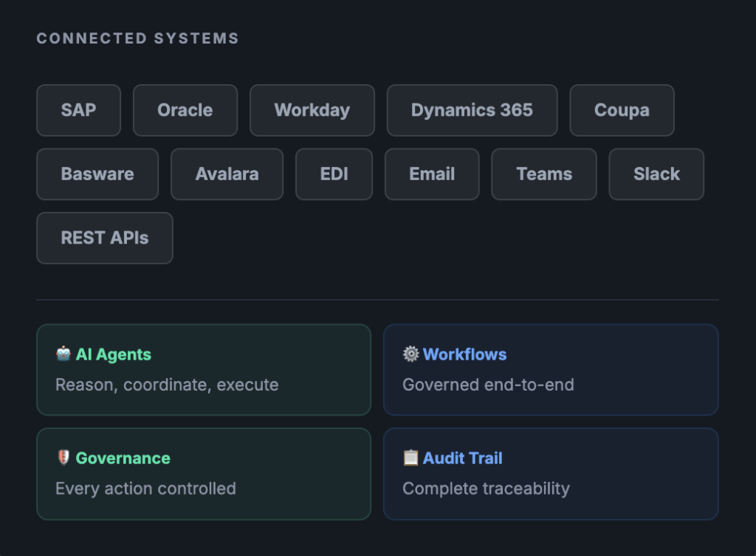The width and height of the screenshot is (756, 556).
Task: Click the text 'Governed end-to-end'
Action: pyautogui.click(x=489, y=385)
